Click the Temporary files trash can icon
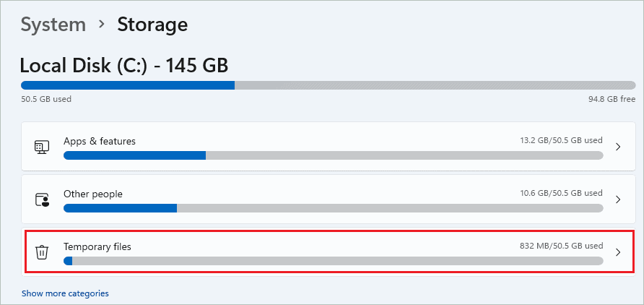This screenshot has height=305, width=644. pyautogui.click(x=41, y=252)
